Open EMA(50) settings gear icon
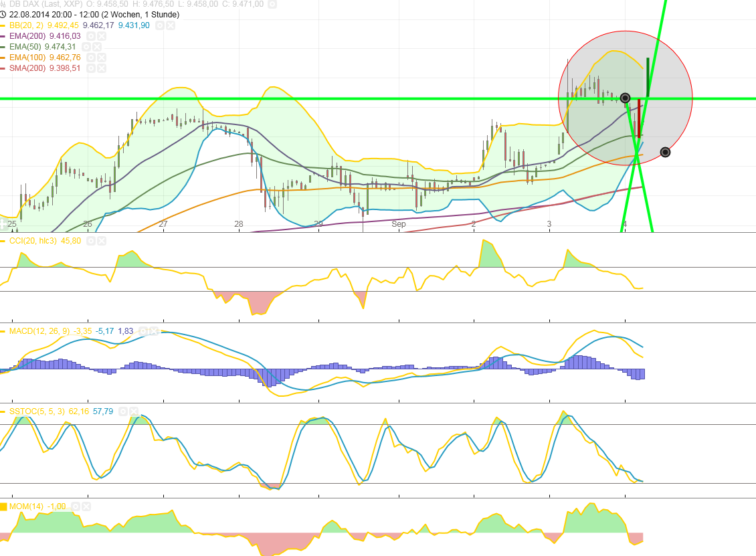The height and width of the screenshot is (556, 756). [87, 46]
